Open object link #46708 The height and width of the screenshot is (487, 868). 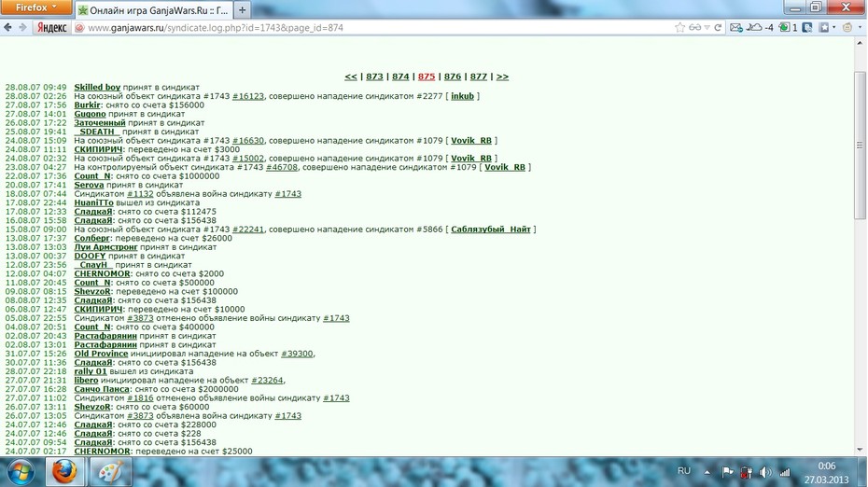[281, 167]
